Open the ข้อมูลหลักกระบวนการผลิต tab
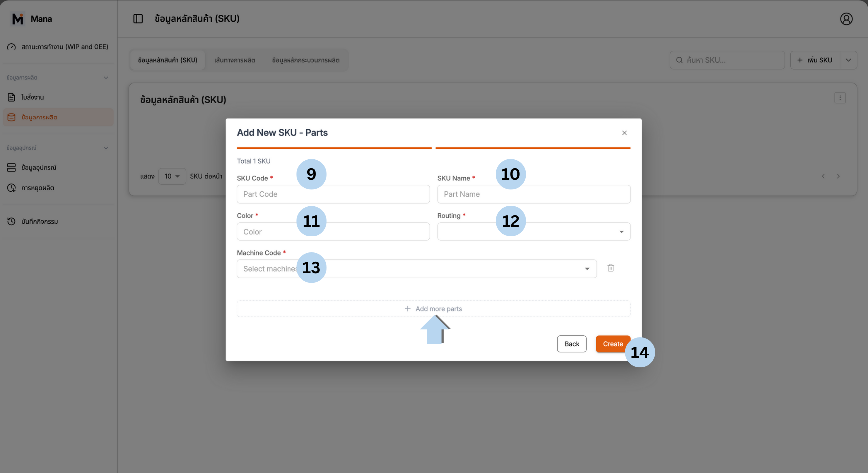This screenshot has width=868, height=473. (306, 60)
